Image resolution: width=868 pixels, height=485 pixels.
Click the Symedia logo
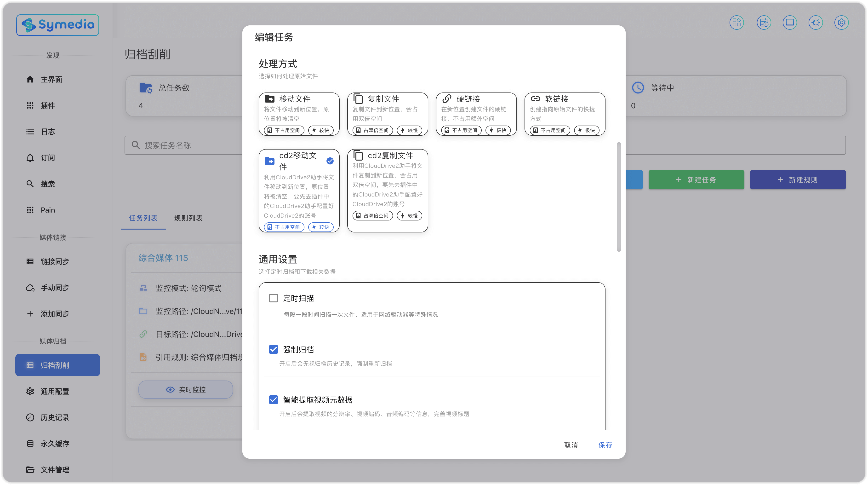coord(58,25)
